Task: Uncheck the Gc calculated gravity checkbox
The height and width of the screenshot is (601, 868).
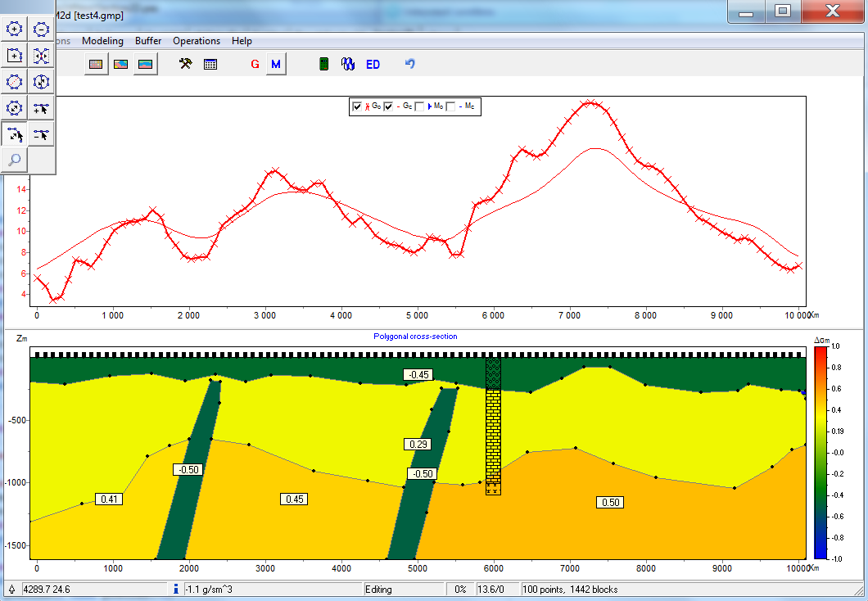Action: click(389, 107)
